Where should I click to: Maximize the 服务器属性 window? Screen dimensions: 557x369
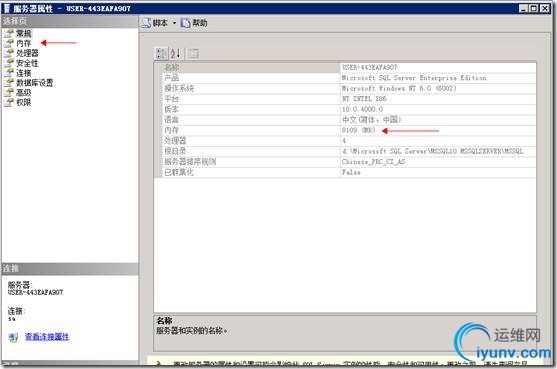click(534, 8)
